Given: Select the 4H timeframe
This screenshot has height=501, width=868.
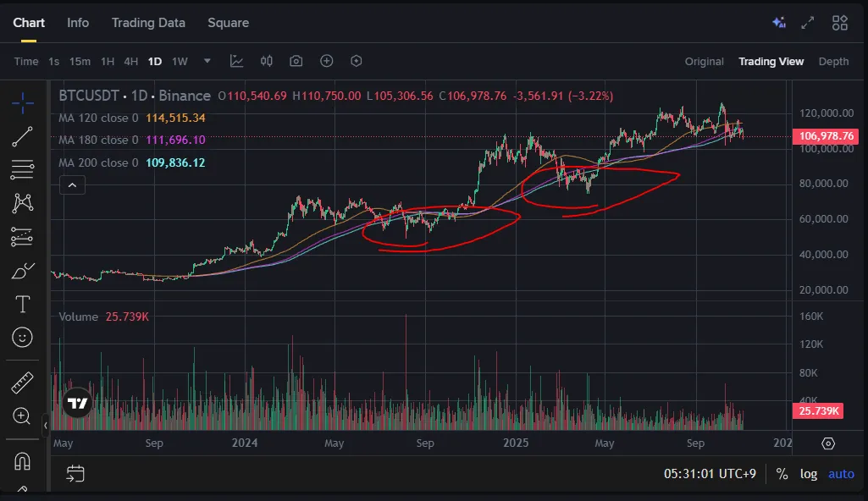Looking at the screenshot, I should point(130,61).
